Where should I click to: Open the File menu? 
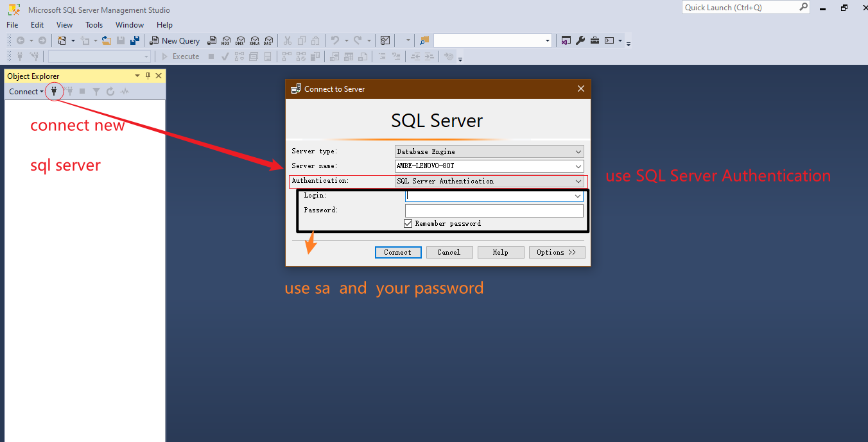tap(12, 25)
